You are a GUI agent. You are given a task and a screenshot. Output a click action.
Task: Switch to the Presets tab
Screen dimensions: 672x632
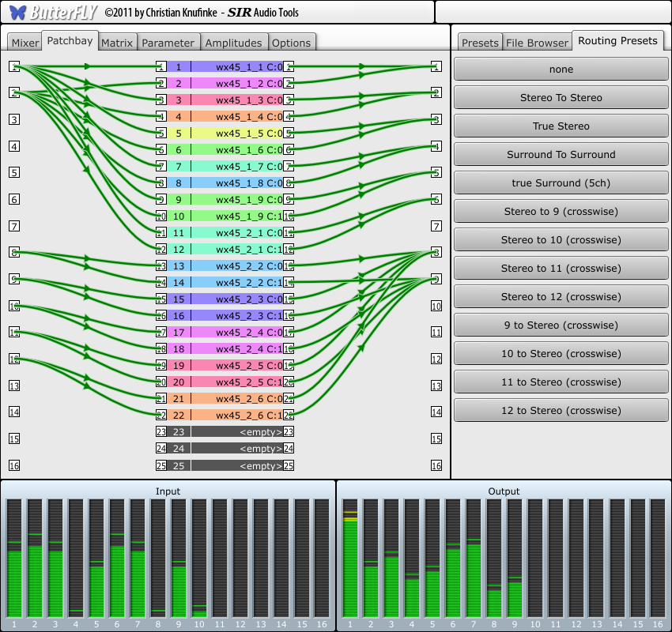pyautogui.click(x=480, y=43)
